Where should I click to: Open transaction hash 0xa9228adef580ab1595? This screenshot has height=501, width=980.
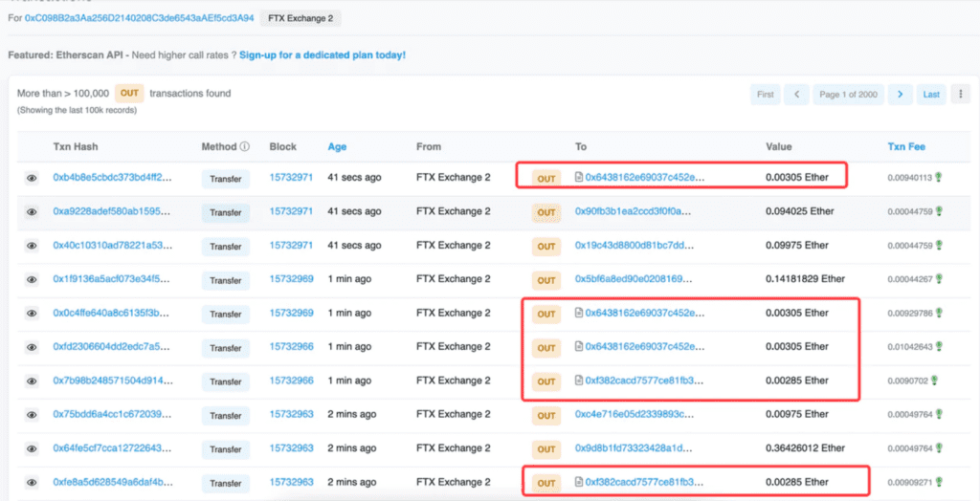click(113, 211)
